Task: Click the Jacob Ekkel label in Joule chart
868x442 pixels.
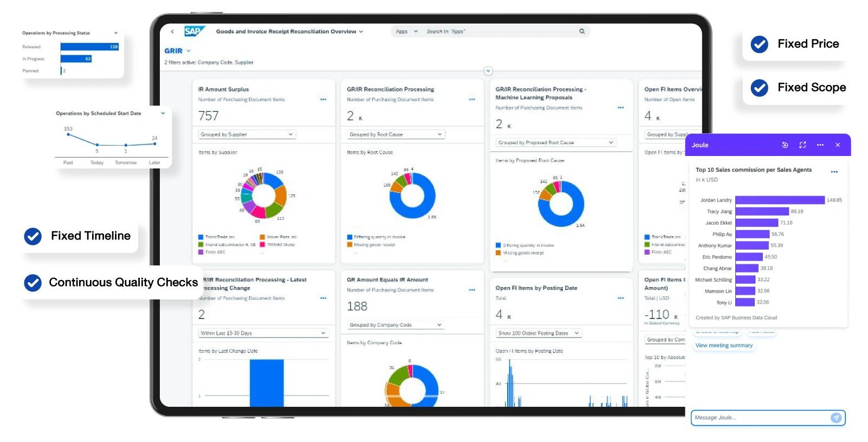Action: point(718,223)
